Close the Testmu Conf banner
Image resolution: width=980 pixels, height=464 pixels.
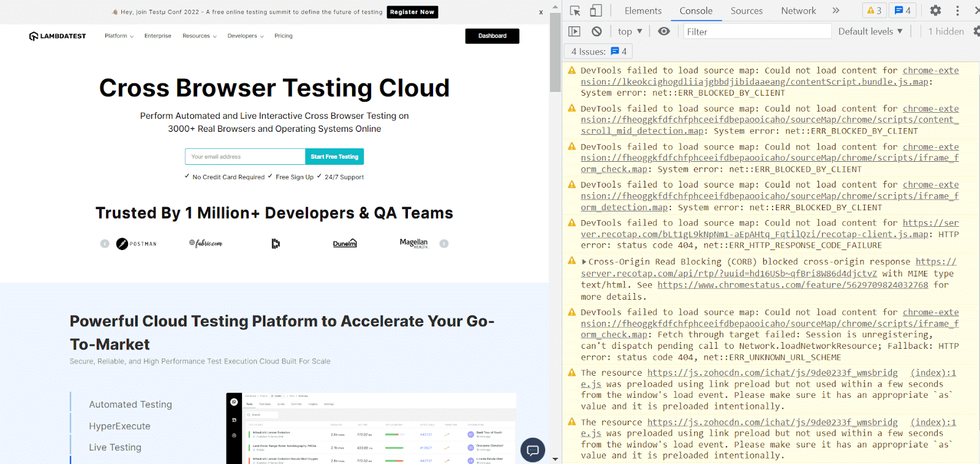coord(541,12)
